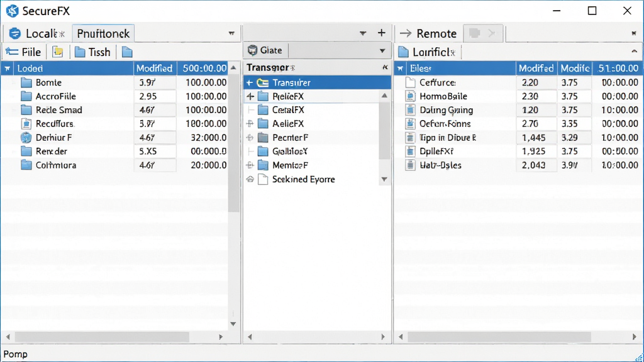Viewport: 644px width, 362px height.
Task: Click the DplleFX file icon
Action: [410, 151]
